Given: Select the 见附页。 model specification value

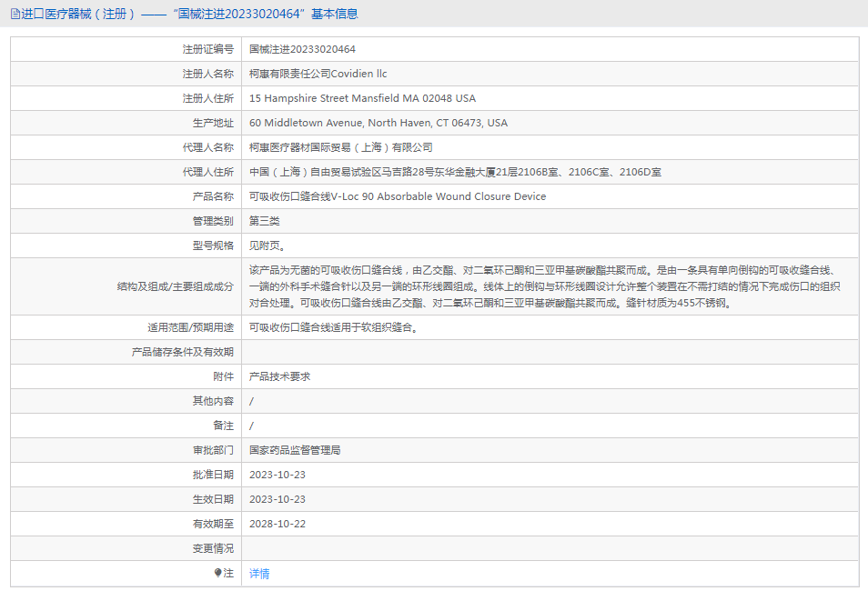Looking at the screenshot, I should point(267,245).
